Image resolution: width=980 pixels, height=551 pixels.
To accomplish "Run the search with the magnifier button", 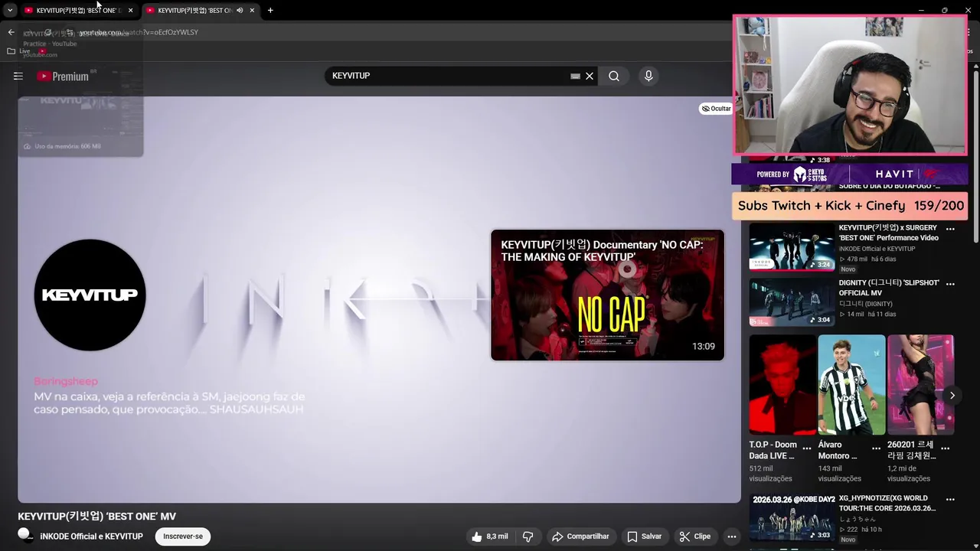I will [614, 76].
